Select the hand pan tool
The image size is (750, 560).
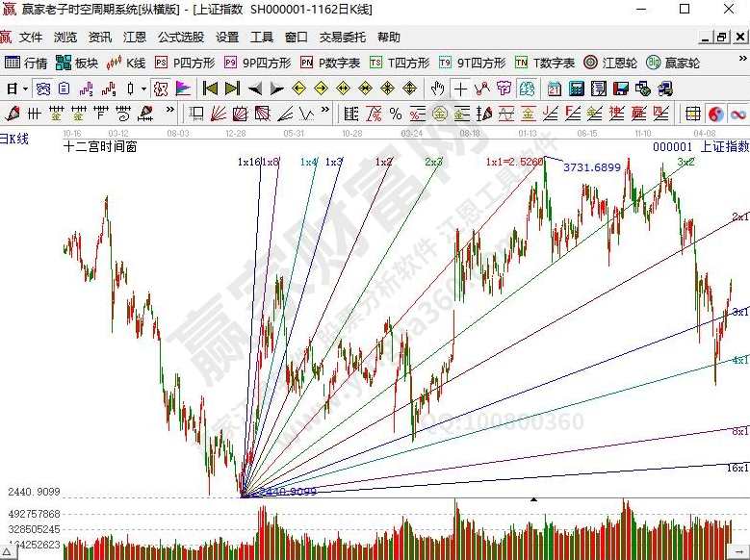(x=437, y=89)
